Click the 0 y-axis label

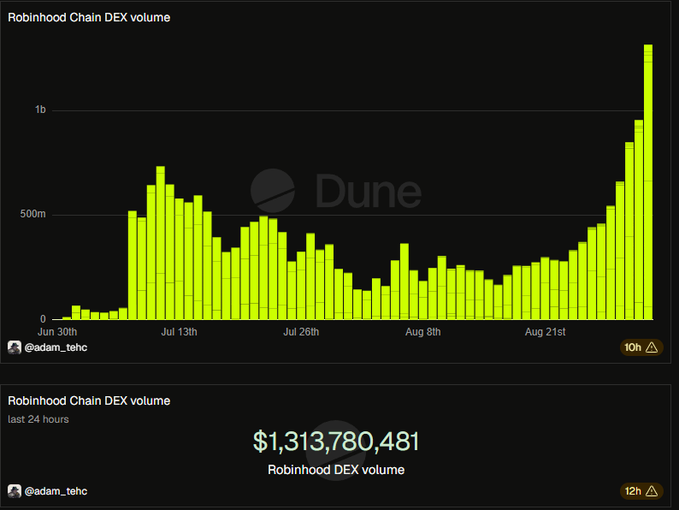pyautogui.click(x=43, y=319)
